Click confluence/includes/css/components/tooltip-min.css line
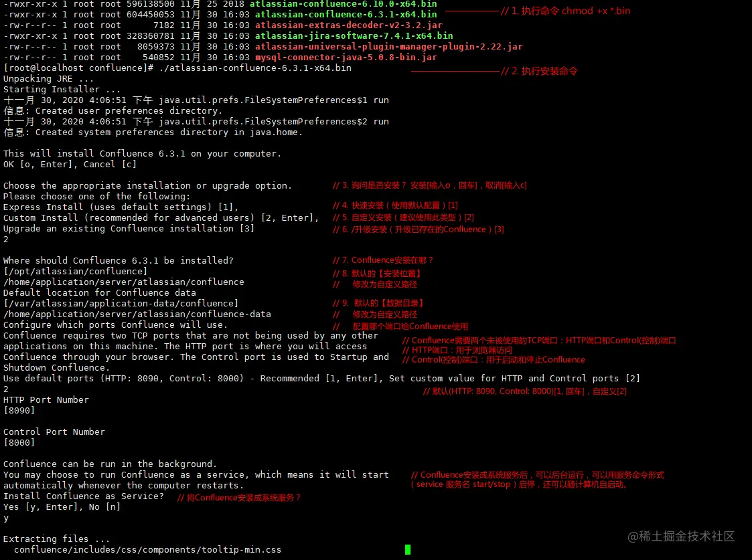Image resolution: width=752 pixels, height=560 pixels. [x=148, y=549]
